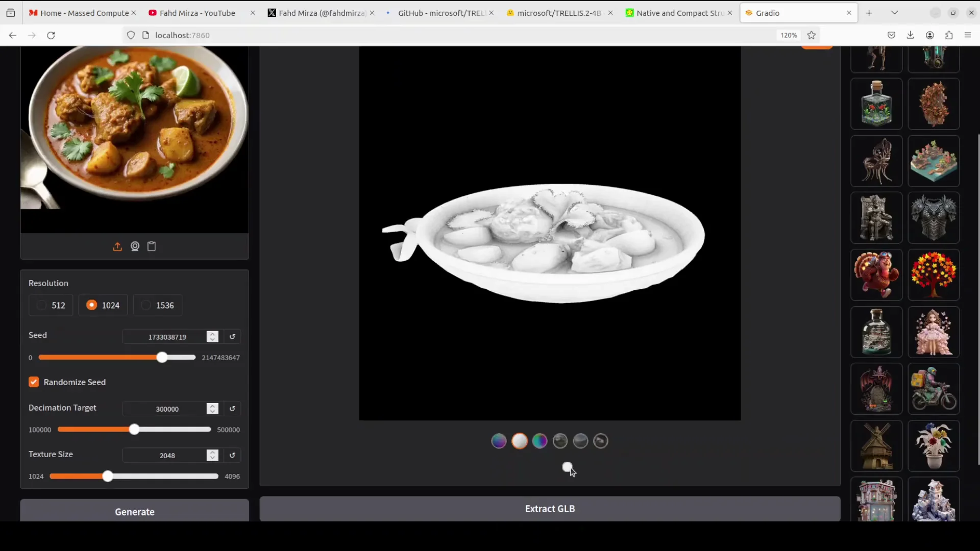Click the upload image icon
This screenshot has width=980, height=551.
click(x=117, y=247)
